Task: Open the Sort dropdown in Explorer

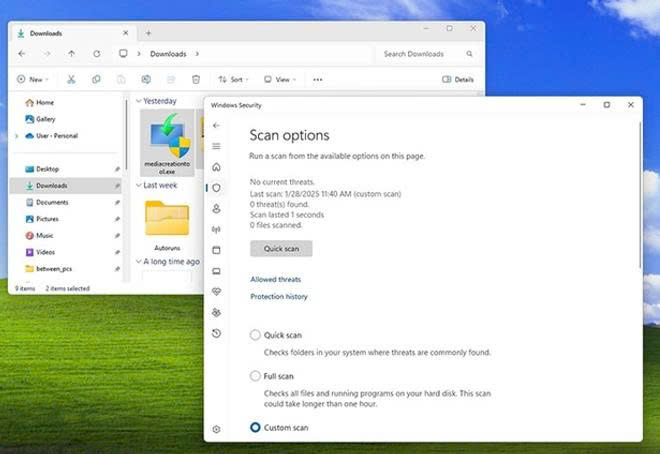Action: [233, 79]
